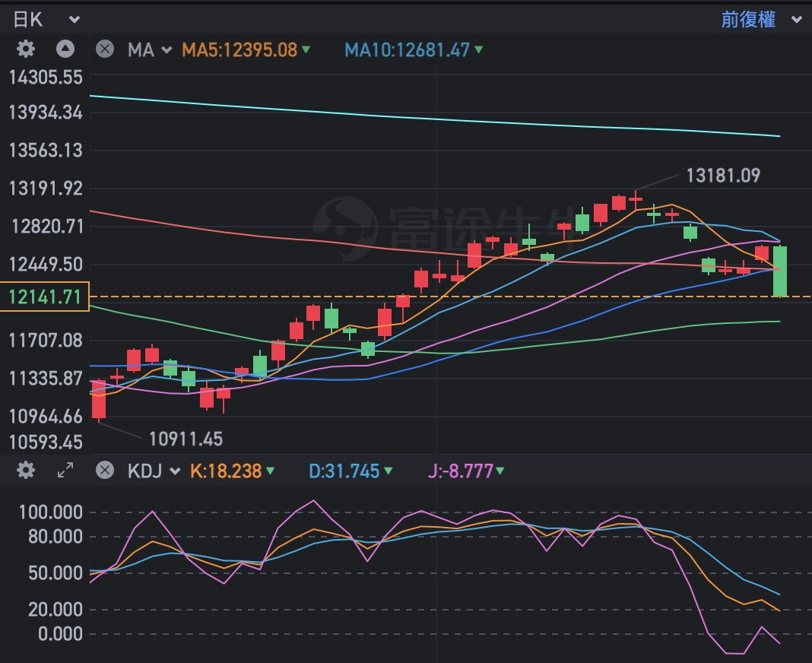
Task: Toggle the D:31.745 line label
Action: pyautogui.click(x=350, y=471)
